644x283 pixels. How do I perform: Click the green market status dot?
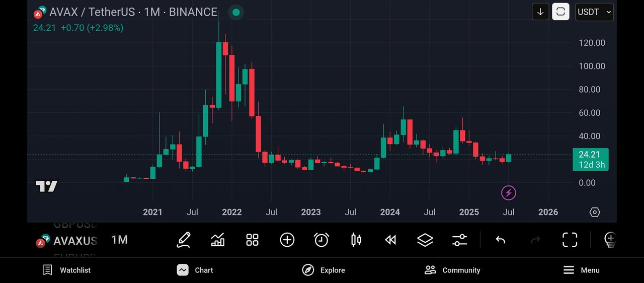tap(236, 12)
